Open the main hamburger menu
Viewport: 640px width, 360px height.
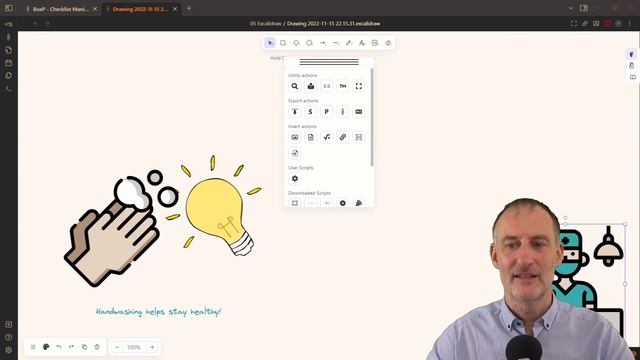point(33,347)
